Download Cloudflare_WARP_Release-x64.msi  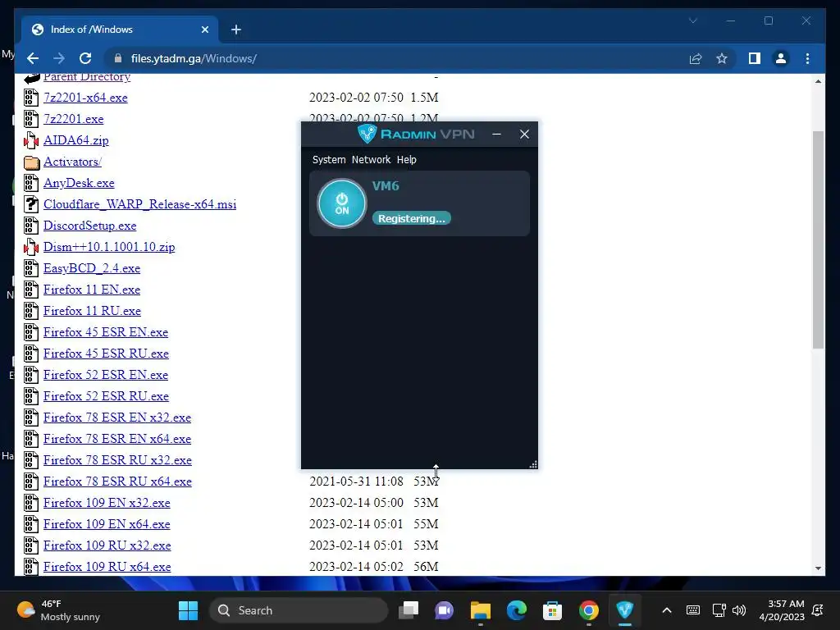click(x=139, y=204)
